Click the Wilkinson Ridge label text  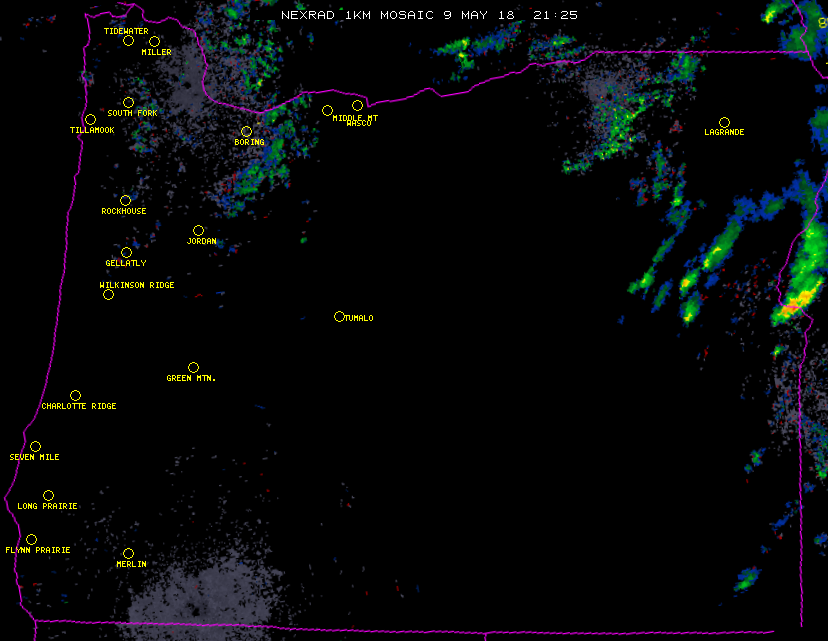(137, 285)
